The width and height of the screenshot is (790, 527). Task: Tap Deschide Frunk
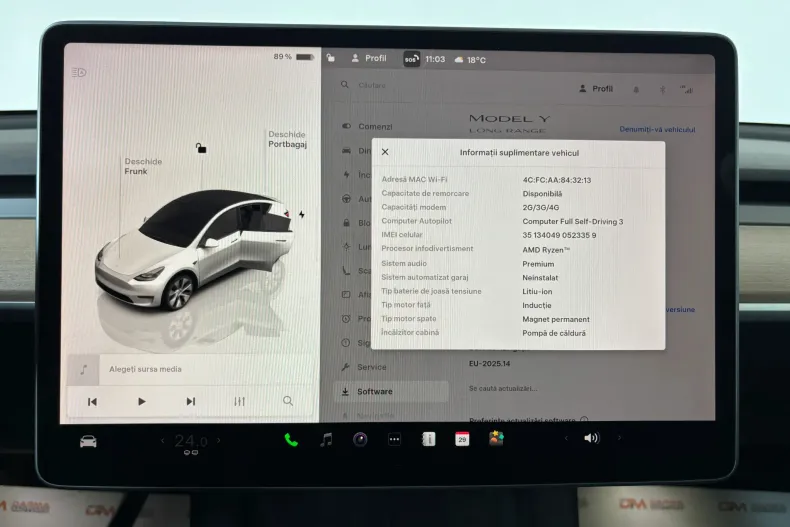tap(143, 166)
